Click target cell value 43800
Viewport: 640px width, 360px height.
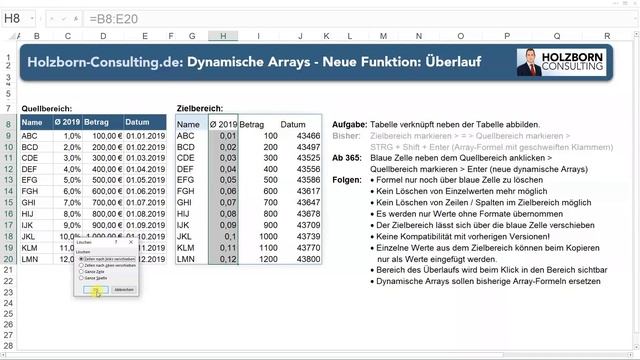pyautogui.click(x=300, y=259)
